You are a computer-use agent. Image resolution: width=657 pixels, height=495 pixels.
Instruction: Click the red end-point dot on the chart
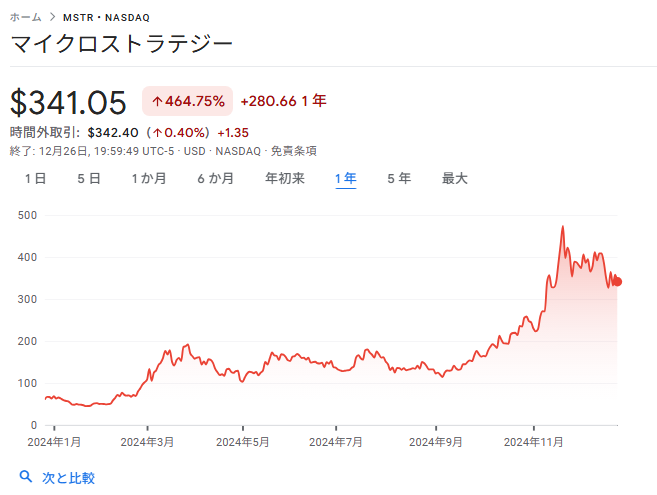(617, 281)
